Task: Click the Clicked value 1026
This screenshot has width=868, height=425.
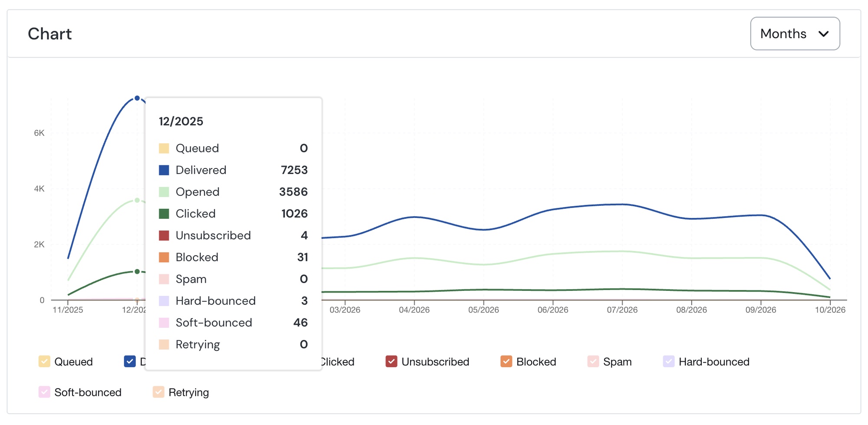Action: click(295, 214)
